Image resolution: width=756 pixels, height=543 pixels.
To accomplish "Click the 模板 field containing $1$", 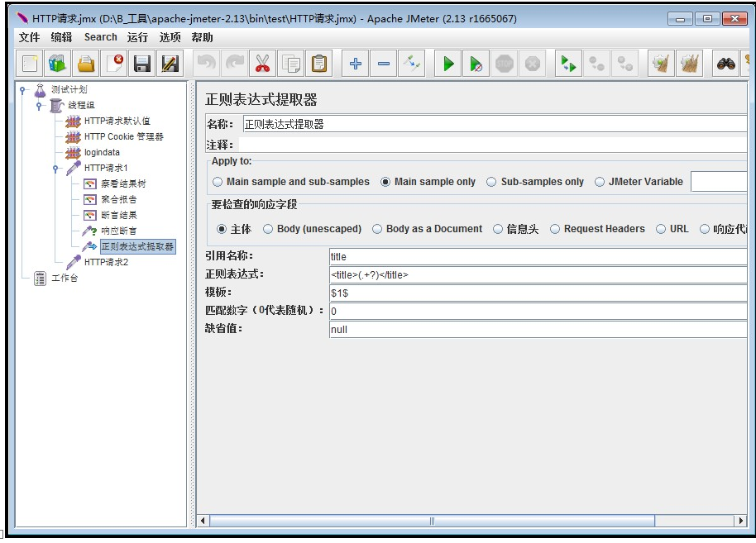I will click(x=538, y=293).
